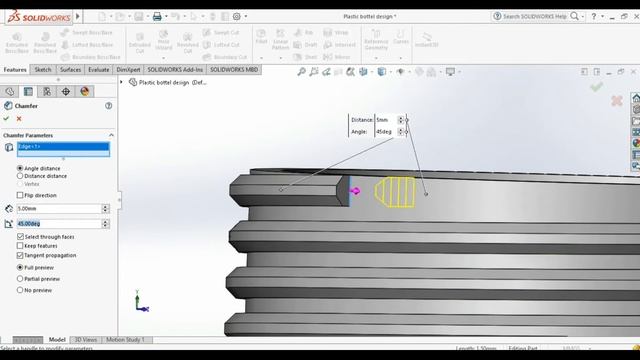Click the Distance 5mm callout value box
Screen dimensions: 640x360
[x=386, y=120]
